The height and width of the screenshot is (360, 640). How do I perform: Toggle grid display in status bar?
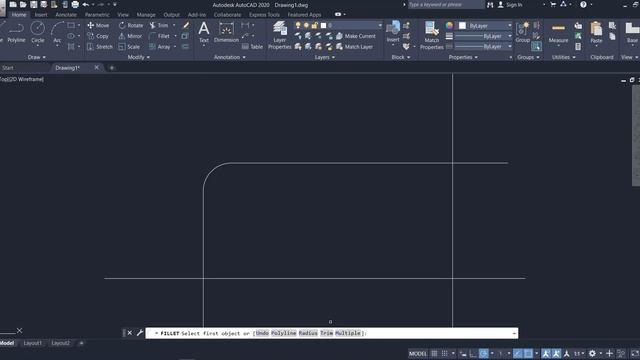434,353
